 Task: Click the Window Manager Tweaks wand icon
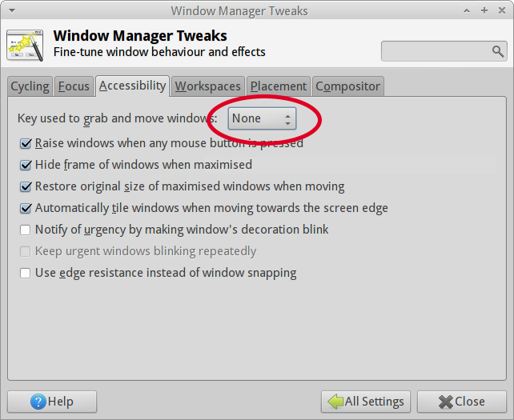25,46
